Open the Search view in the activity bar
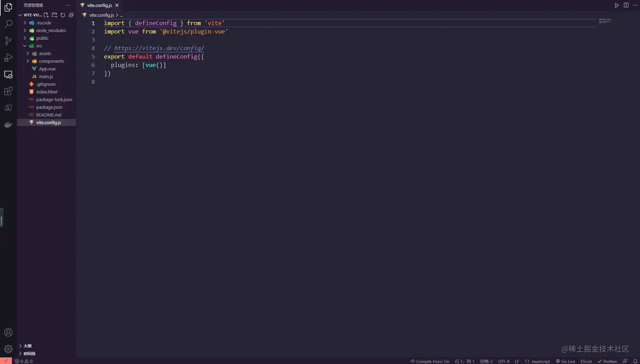 click(x=8, y=24)
